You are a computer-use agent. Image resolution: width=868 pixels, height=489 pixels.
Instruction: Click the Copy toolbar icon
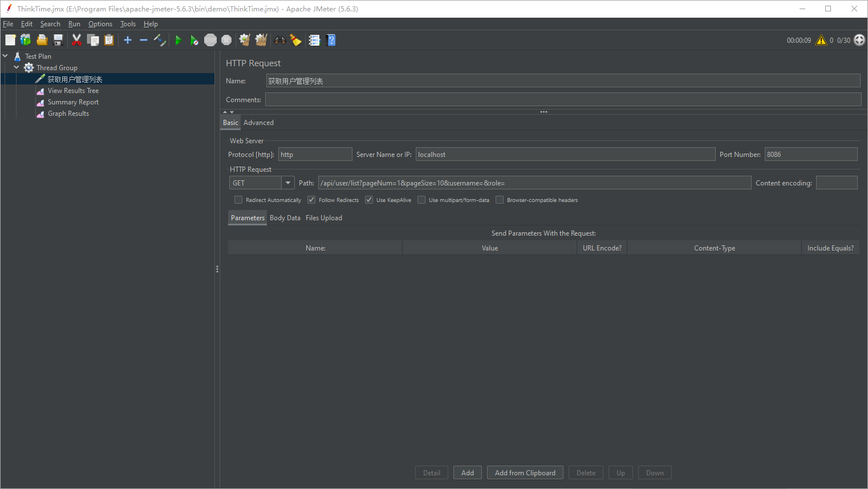(93, 40)
